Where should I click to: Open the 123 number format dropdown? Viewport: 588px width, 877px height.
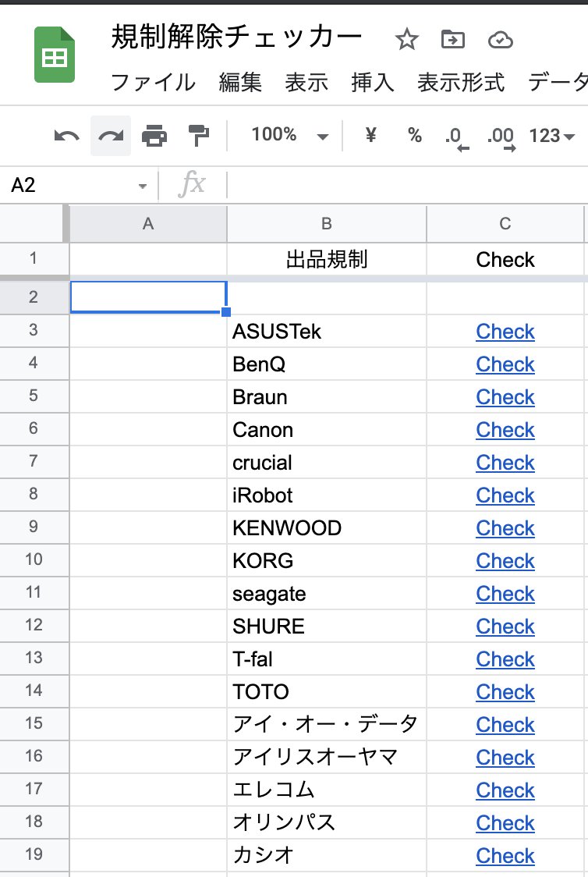(x=551, y=135)
